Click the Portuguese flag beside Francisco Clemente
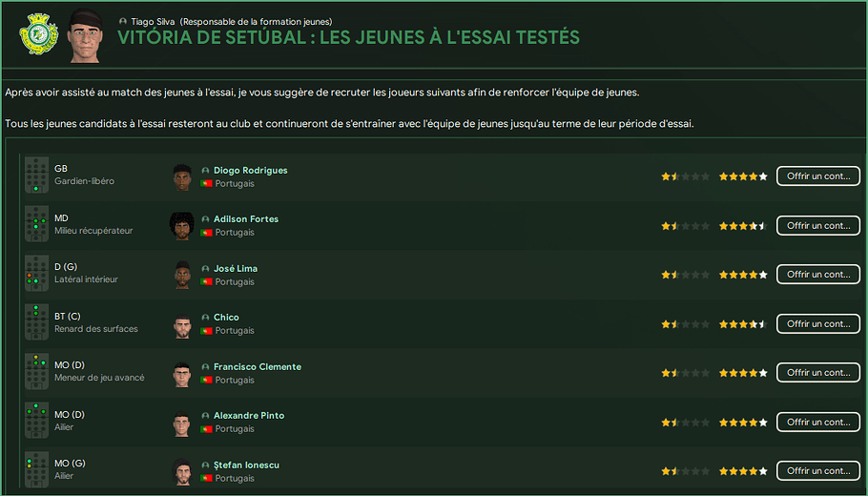Image resolution: width=868 pixels, height=496 pixels. (x=206, y=380)
